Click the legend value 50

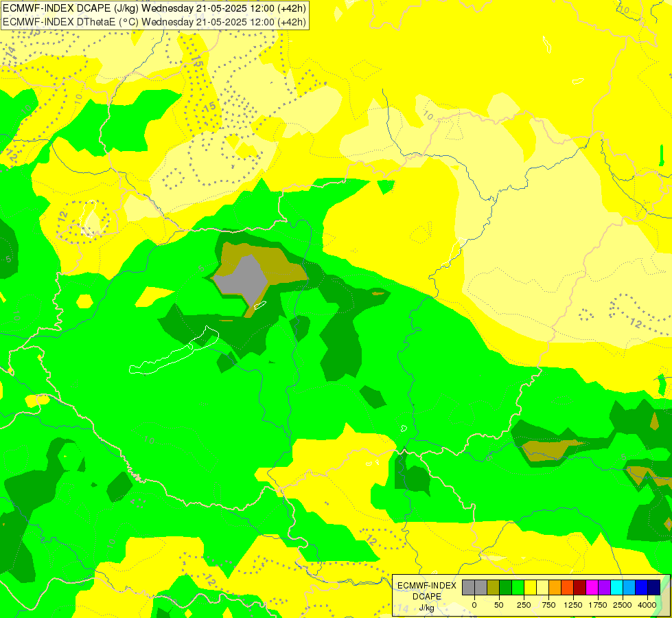point(499,605)
